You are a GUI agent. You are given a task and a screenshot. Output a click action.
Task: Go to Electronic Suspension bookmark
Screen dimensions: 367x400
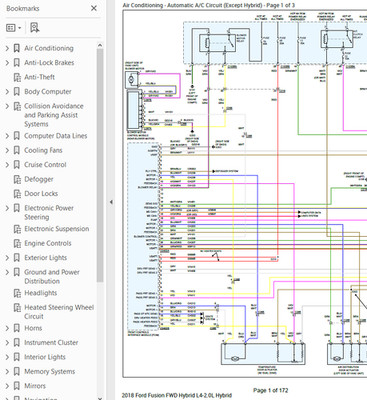coord(57,229)
